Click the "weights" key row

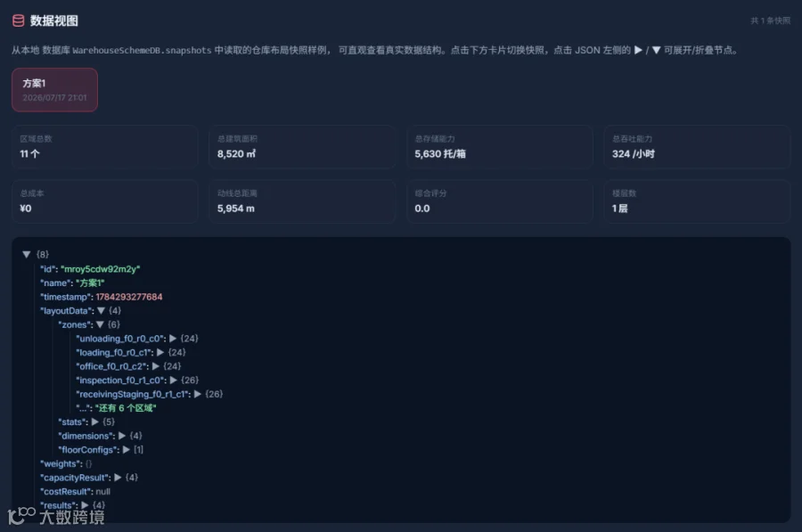point(66,463)
